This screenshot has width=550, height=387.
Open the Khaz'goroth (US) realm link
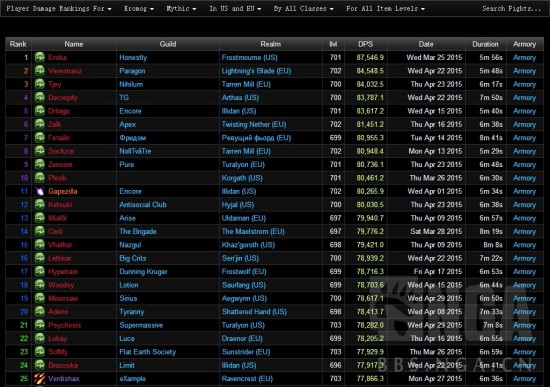[x=248, y=245]
